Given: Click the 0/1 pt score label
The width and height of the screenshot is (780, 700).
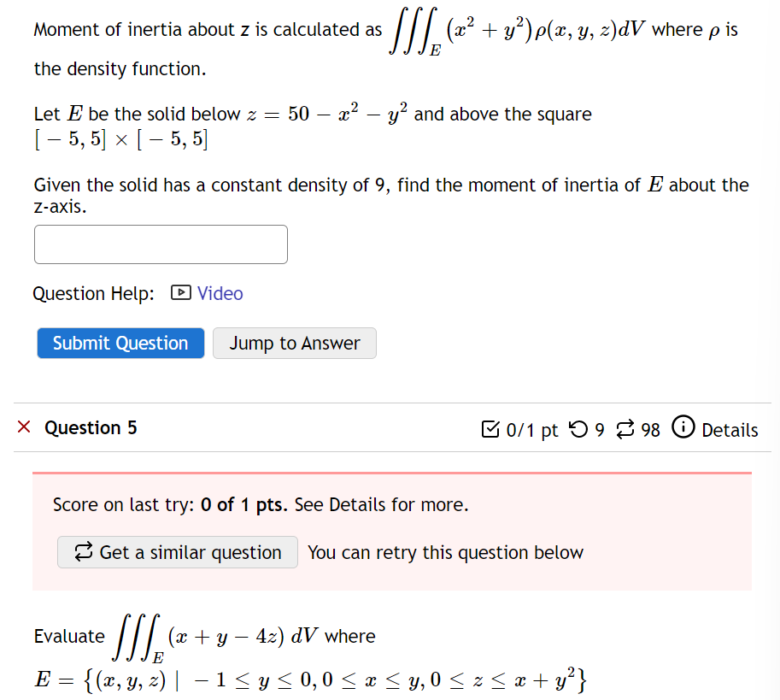Looking at the screenshot, I should pos(530,430).
